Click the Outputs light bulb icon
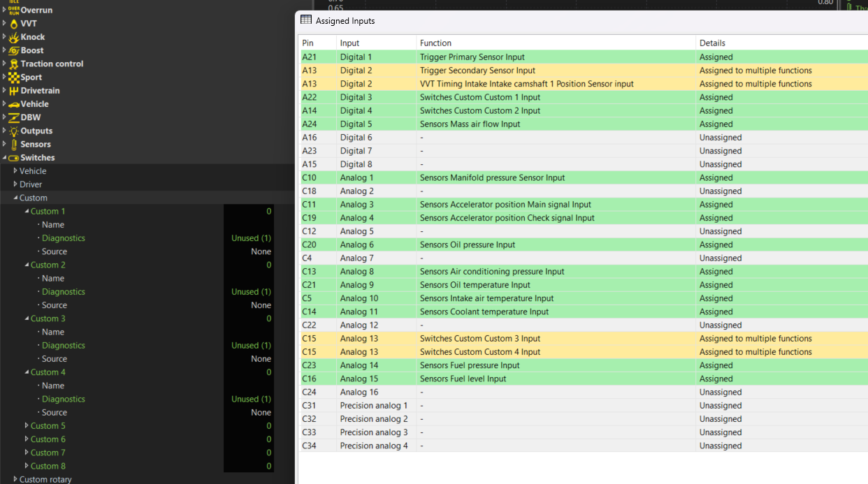This screenshot has width=868, height=484. pyautogui.click(x=14, y=131)
